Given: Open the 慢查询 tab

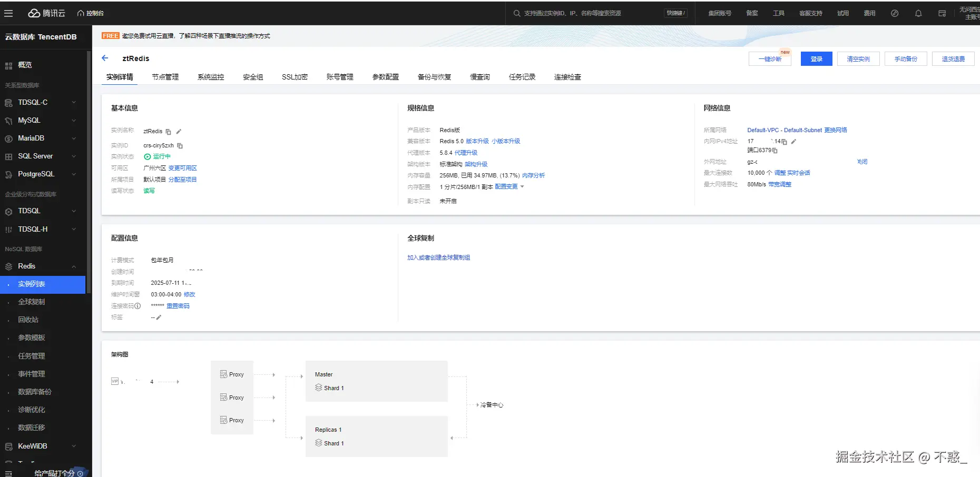Looking at the screenshot, I should click(x=480, y=77).
